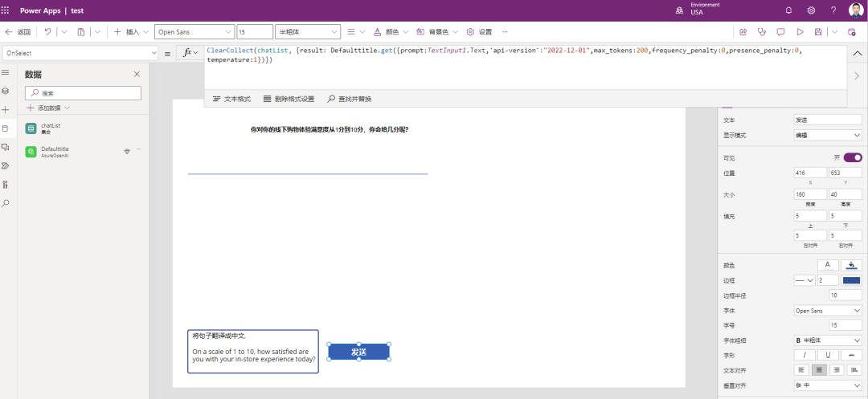
Task: Toggle strikethrough font style
Action: tap(851, 355)
